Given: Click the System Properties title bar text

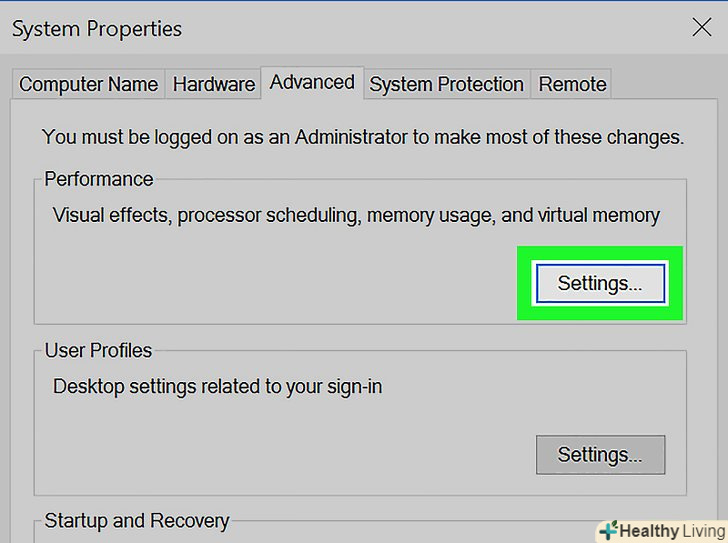Looking at the screenshot, I should pos(97,29).
